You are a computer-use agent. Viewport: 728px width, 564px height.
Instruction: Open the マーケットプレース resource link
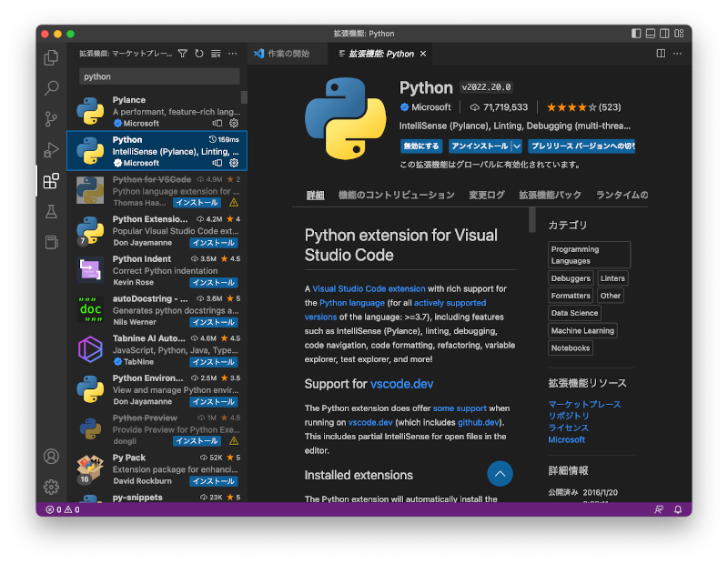pyautogui.click(x=584, y=404)
